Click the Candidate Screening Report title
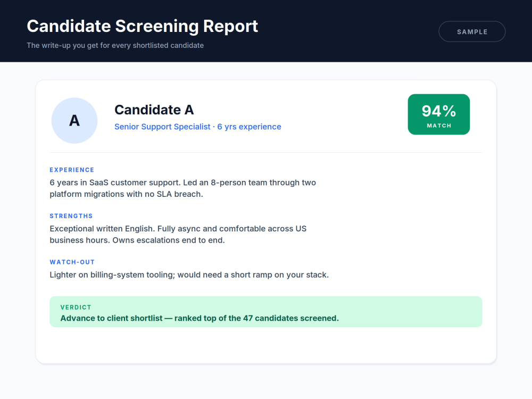Screen dimensions: 532x399 tap(142, 26)
